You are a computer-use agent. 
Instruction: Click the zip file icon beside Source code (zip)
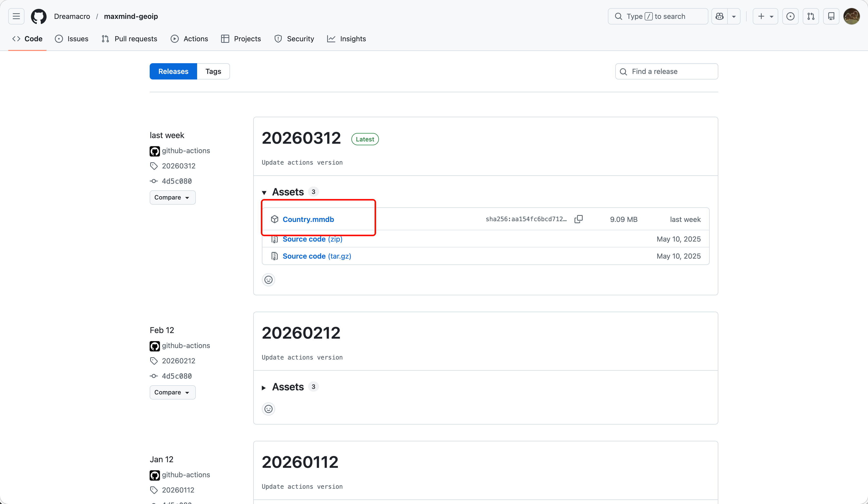tap(275, 239)
